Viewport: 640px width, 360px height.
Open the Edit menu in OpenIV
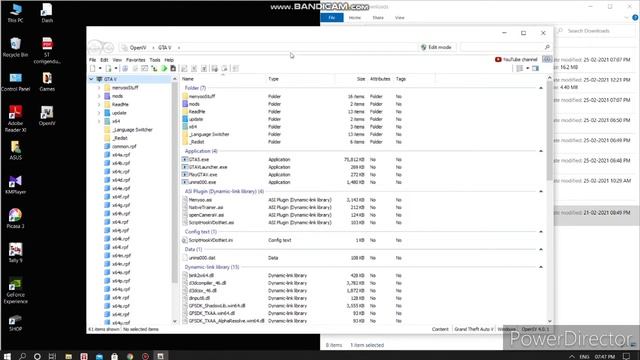click(104, 60)
